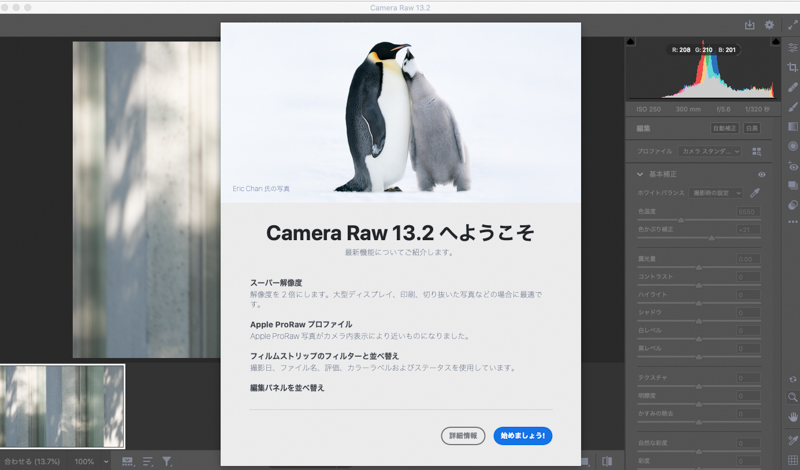Open the filmstrip menu icon
The image size is (800, 470).
tap(127, 461)
